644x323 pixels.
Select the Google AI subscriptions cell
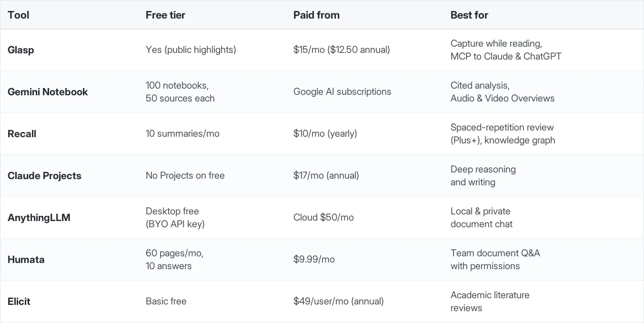point(342,92)
